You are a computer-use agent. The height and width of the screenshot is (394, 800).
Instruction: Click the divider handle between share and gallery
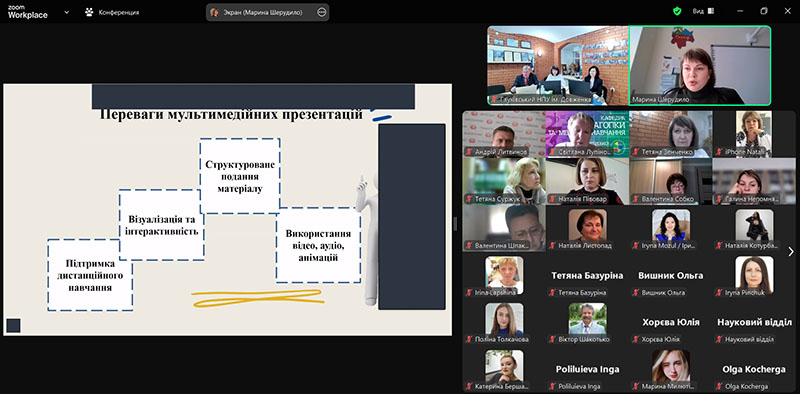click(x=456, y=224)
